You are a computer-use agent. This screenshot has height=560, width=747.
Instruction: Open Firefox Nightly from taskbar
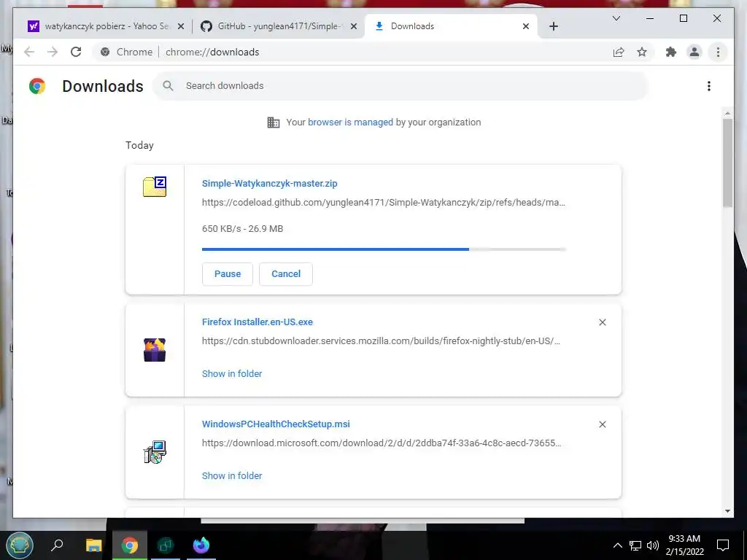[x=201, y=545]
